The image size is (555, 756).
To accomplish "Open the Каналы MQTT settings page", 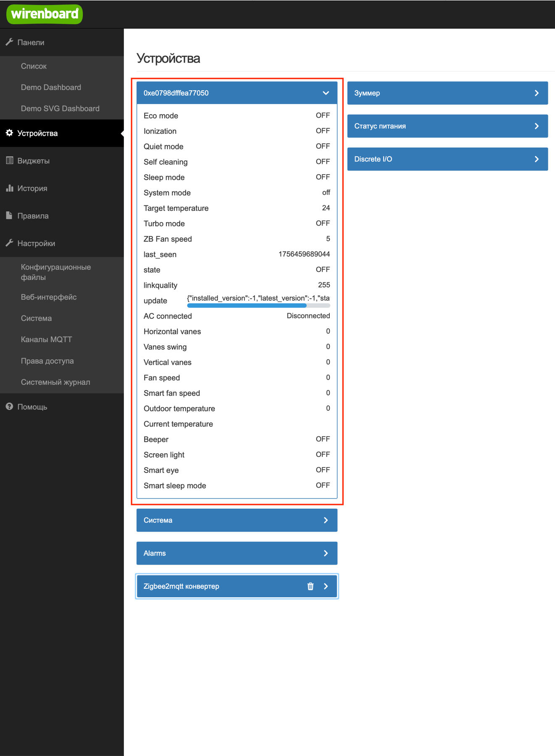I will (x=46, y=339).
